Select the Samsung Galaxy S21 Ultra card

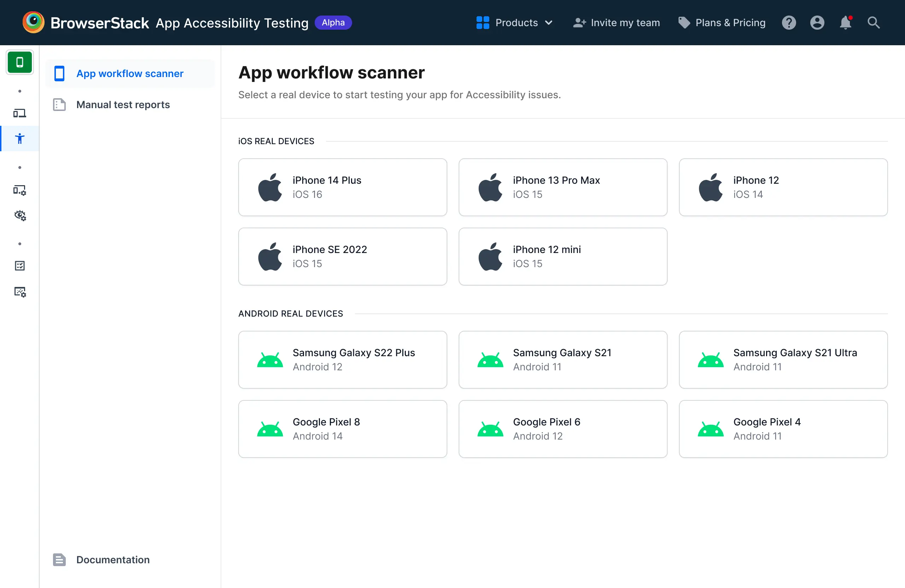(x=783, y=360)
